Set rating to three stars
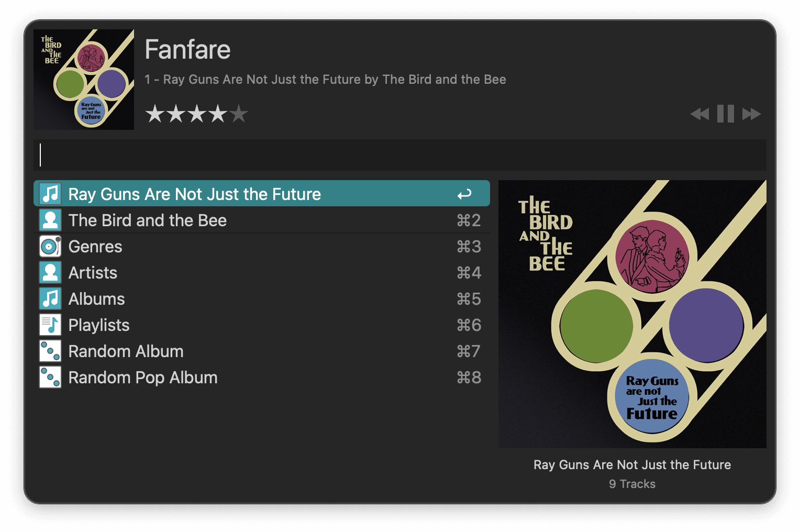Viewport: 800px width, 532px height. (197, 114)
